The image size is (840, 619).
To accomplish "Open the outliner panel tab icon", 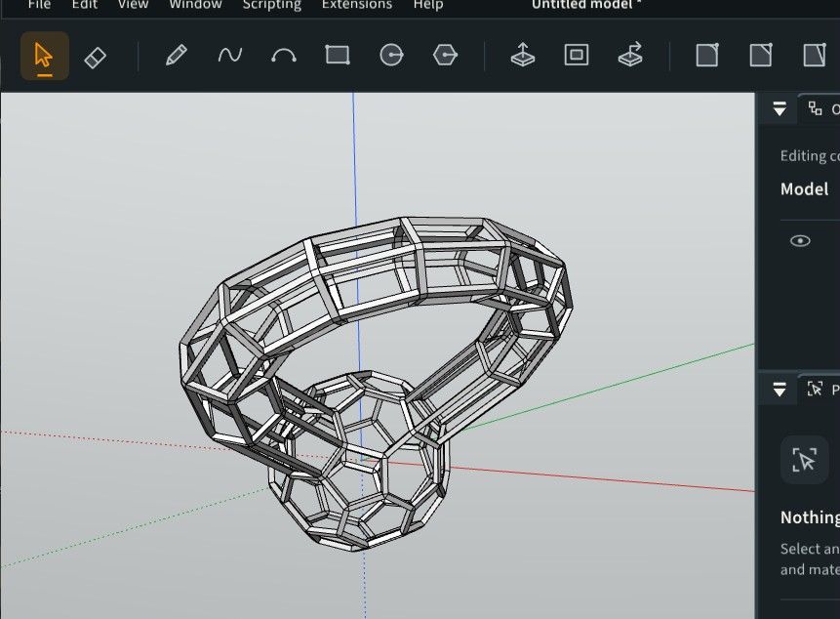I will point(816,108).
